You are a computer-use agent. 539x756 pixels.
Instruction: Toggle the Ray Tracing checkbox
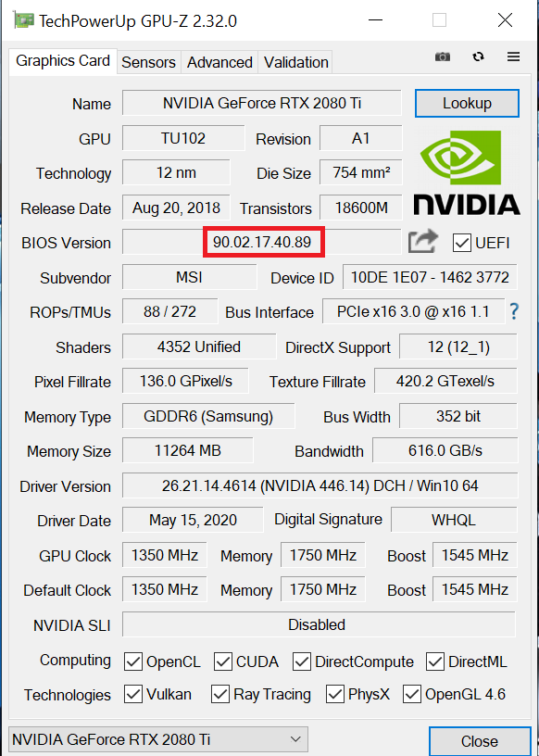[220, 694]
